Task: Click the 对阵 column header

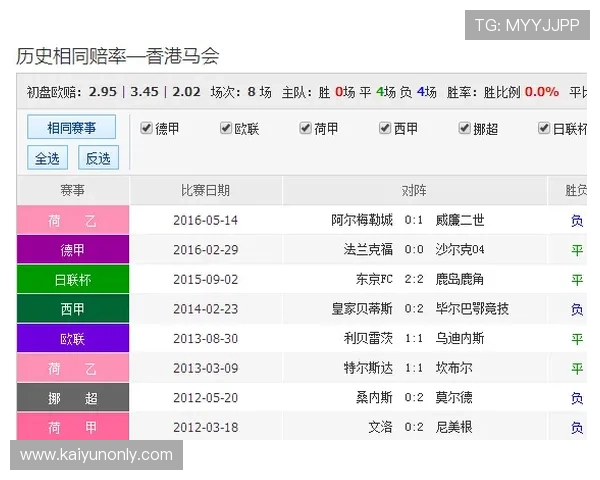Action: click(414, 190)
